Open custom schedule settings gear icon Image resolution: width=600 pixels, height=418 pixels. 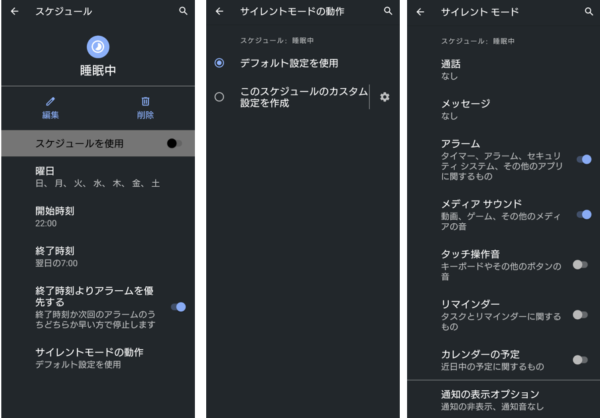(x=385, y=97)
